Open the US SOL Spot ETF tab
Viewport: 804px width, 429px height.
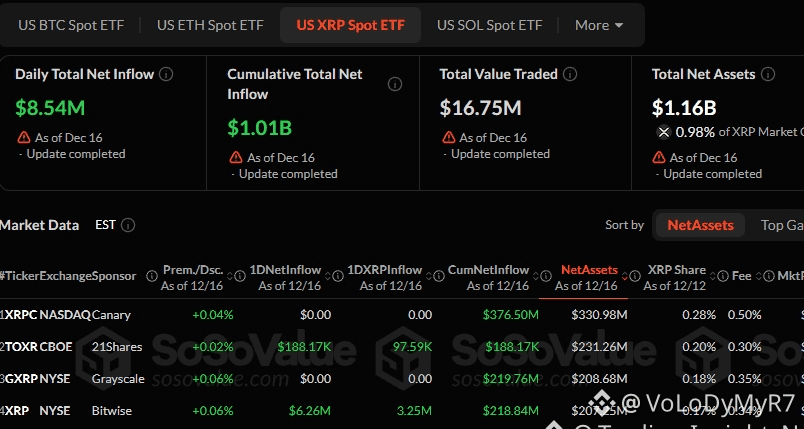pyautogui.click(x=490, y=25)
